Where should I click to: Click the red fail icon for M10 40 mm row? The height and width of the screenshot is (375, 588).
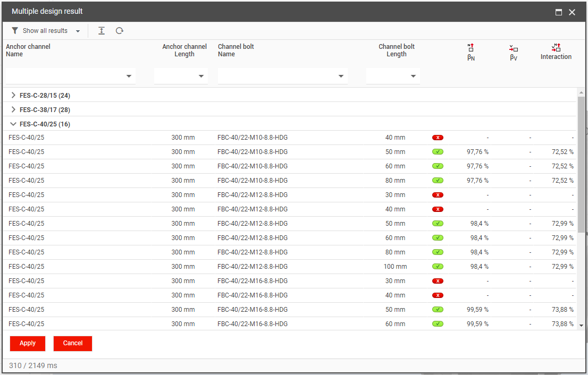[x=438, y=138]
